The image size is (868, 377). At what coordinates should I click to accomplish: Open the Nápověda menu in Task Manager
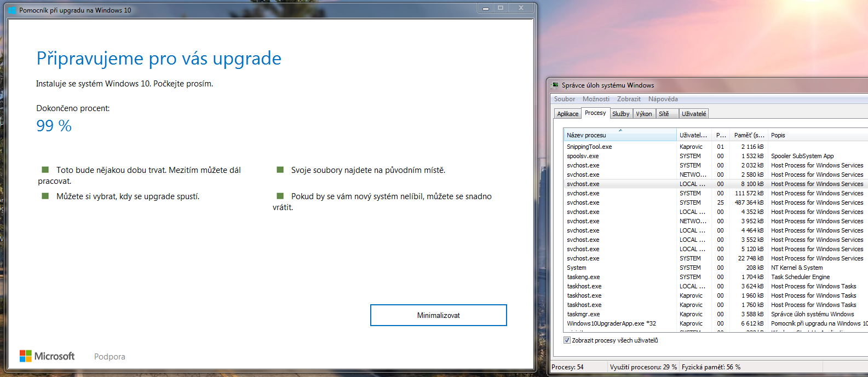point(663,99)
